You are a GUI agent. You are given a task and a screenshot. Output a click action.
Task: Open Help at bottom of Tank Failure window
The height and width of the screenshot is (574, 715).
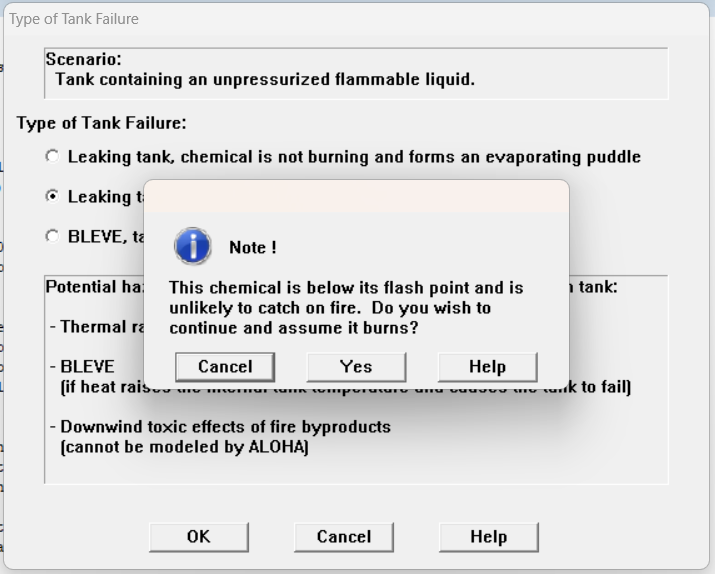click(488, 537)
